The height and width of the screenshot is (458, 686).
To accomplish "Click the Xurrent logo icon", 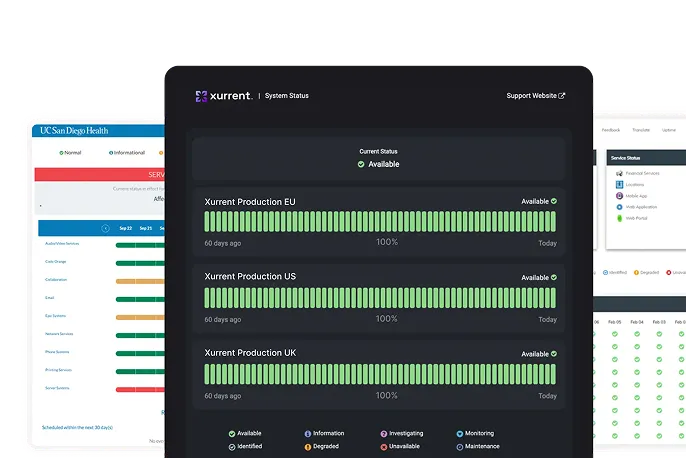I will (x=201, y=96).
